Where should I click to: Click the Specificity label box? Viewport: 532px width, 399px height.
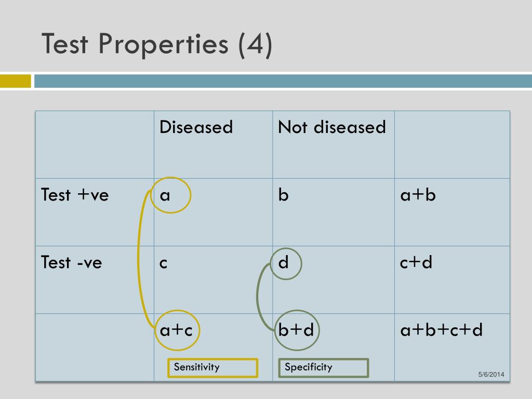click(x=323, y=368)
